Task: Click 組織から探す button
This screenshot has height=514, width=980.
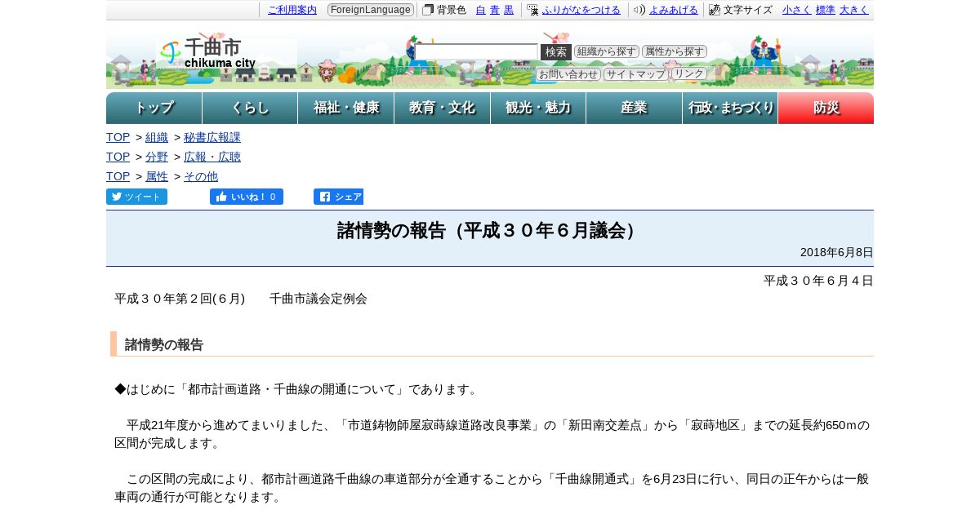Action: (607, 51)
